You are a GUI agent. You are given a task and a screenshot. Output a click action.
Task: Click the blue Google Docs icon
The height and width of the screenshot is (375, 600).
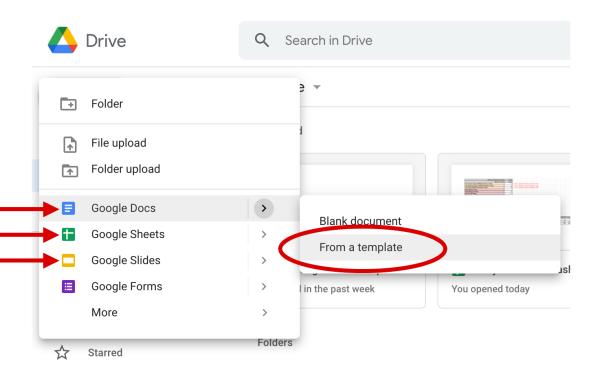coord(68,208)
